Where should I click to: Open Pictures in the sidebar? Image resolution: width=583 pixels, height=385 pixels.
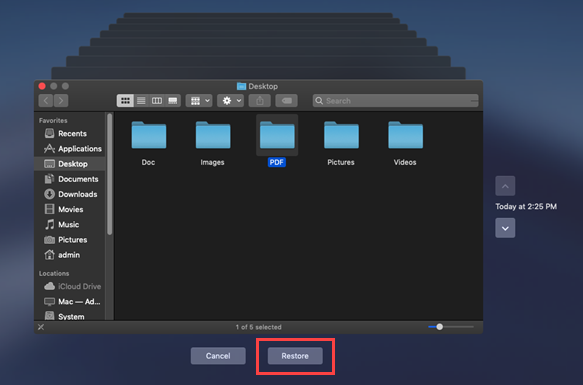tap(70, 240)
